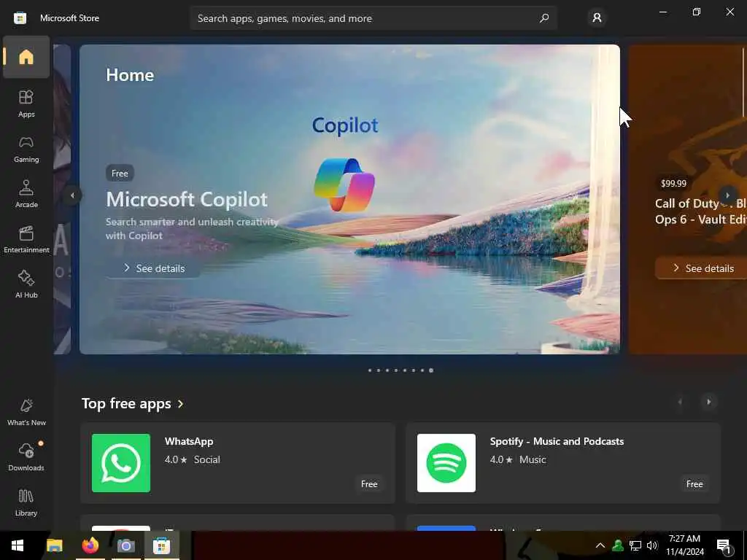The image size is (747, 560).
Task: Click the Copilot logo in banner
Action: pos(344,184)
